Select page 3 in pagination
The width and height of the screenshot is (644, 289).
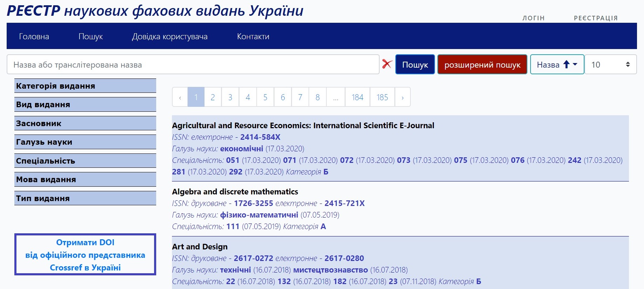[230, 97]
